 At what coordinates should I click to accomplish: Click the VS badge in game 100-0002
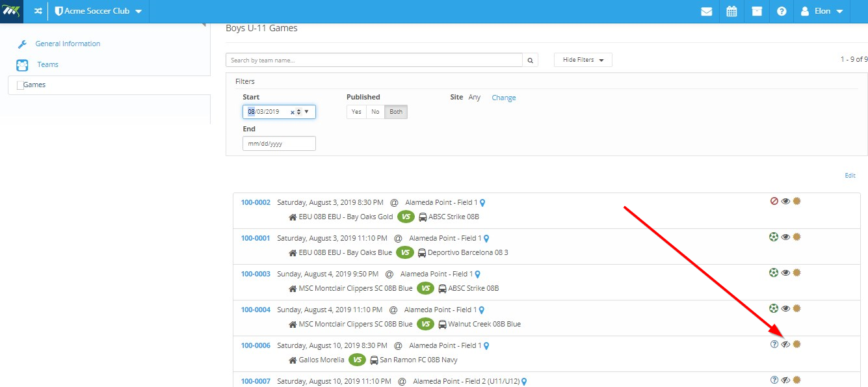406,217
